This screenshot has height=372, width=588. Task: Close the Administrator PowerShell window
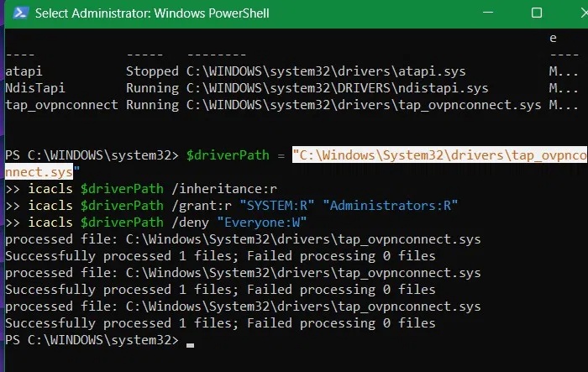(x=585, y=13)
